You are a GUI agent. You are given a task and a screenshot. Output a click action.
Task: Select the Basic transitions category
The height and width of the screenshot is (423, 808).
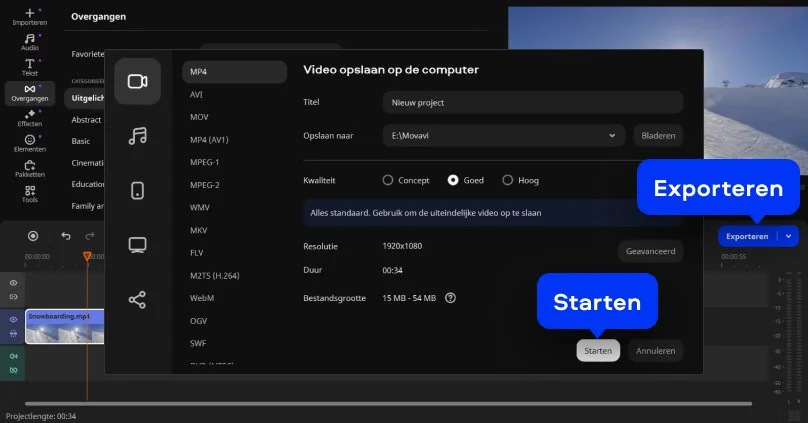click(x=81, y=141)
